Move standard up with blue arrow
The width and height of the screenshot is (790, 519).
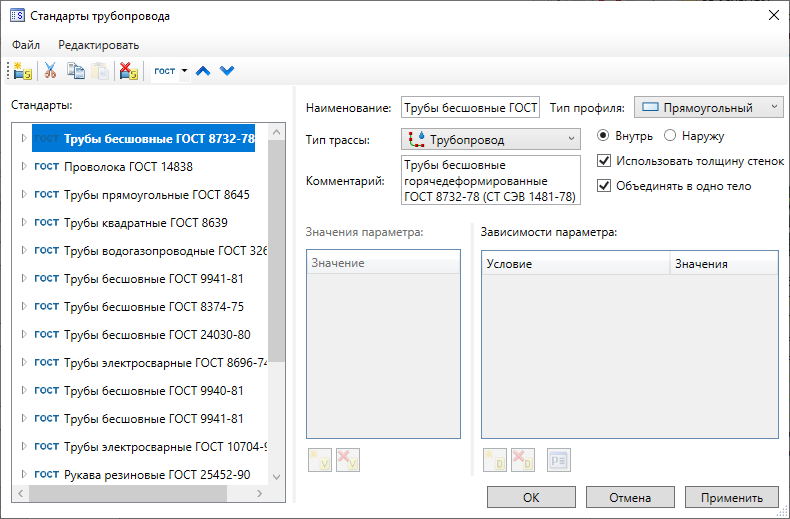[x=203, y=71]
